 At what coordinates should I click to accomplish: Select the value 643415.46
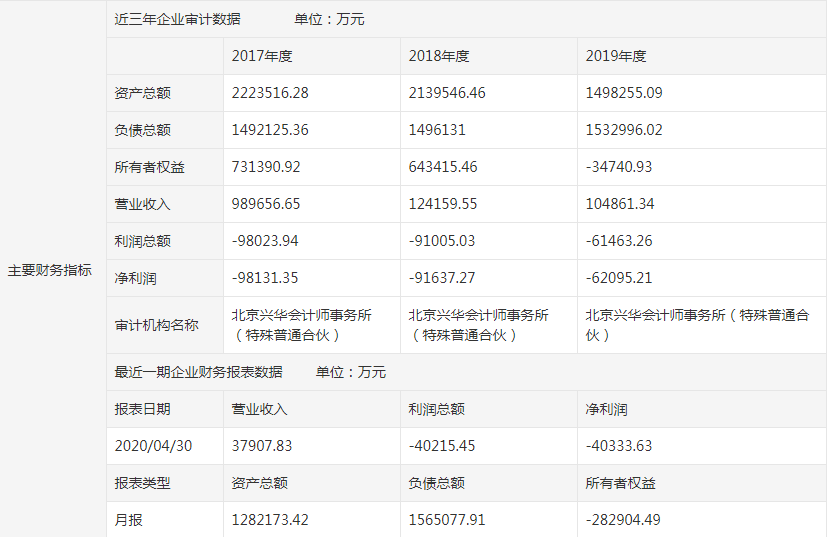[443, 167]
